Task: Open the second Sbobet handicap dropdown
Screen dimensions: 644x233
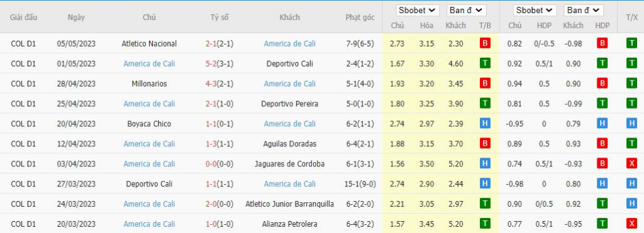Action: 535,10
